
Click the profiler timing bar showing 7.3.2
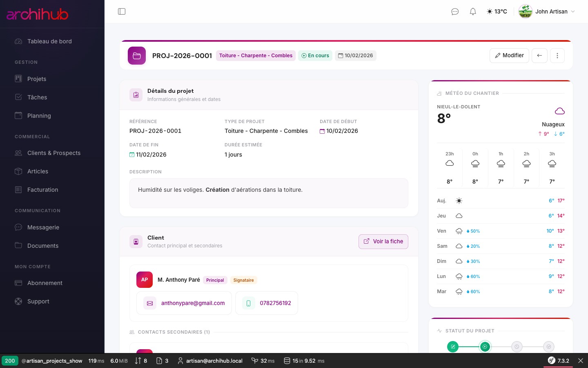click(x=563, y=361)
